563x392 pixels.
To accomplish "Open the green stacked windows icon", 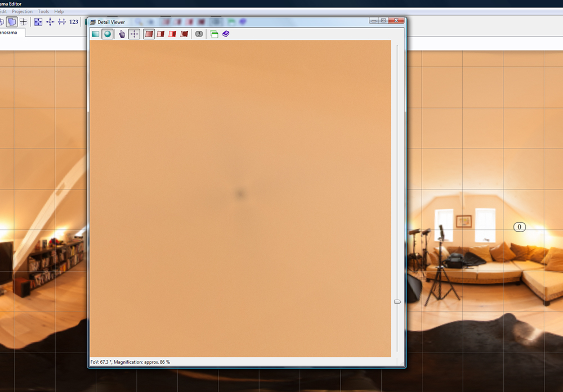I will 214,34.
